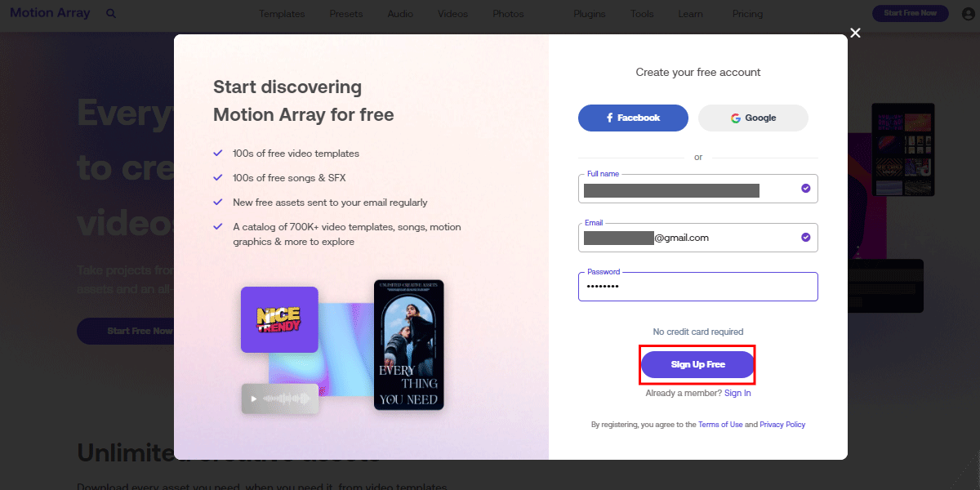Focus the Password field
This screenshot has height=490, width=980.
(698, 287)
